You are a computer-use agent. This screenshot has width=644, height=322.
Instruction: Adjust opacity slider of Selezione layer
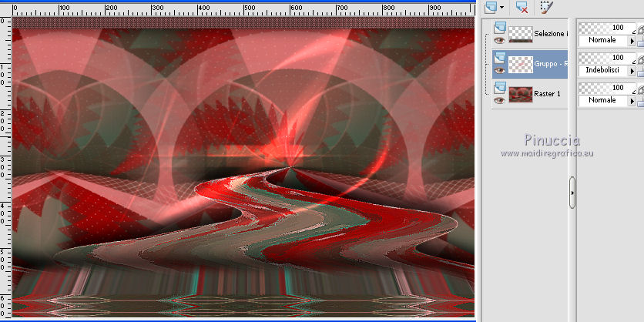[x=607, y=28]
